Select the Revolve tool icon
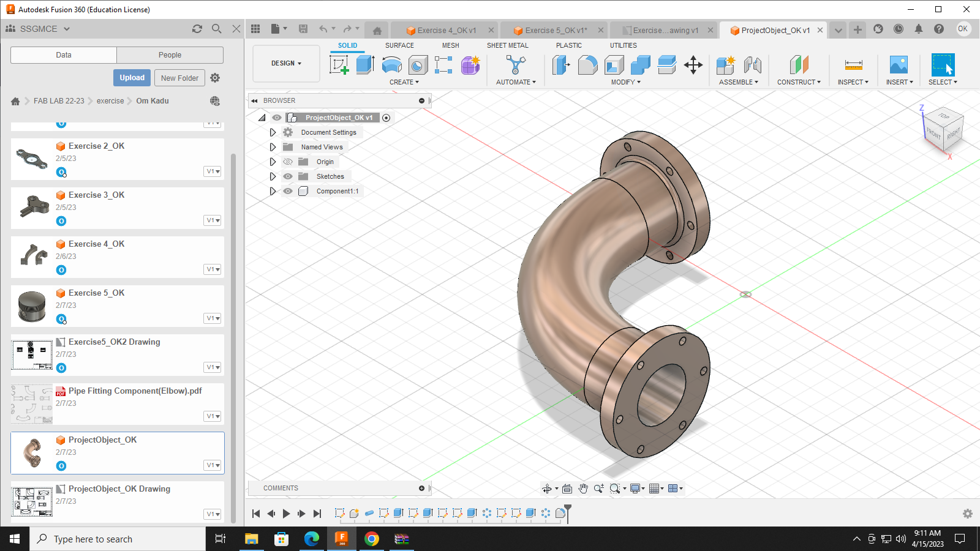Image resolution: width=980 pixels, height=551 pixels. click(x=391, y=65)
